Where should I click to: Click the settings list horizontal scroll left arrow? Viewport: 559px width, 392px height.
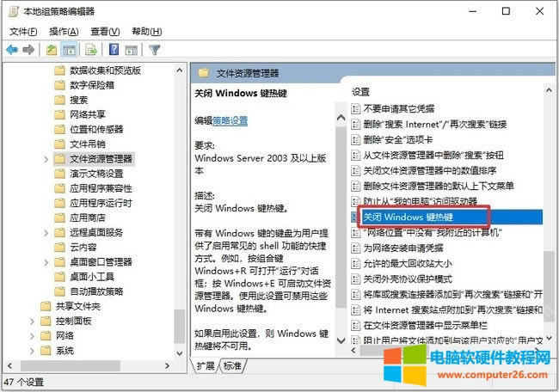tap(353, 350)
